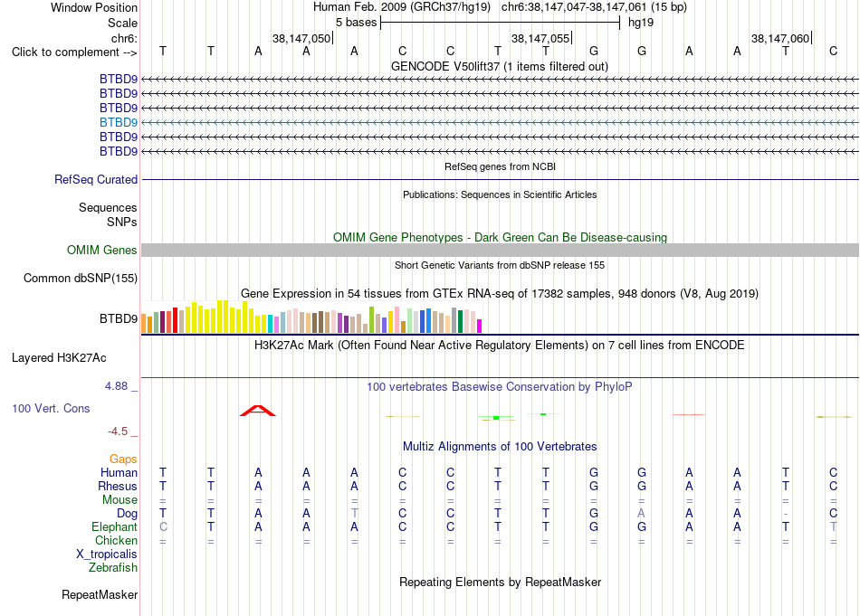Click the '5 bases' scale bar label
This screenshot has width=860, height=616.
[x=357, y=23]
